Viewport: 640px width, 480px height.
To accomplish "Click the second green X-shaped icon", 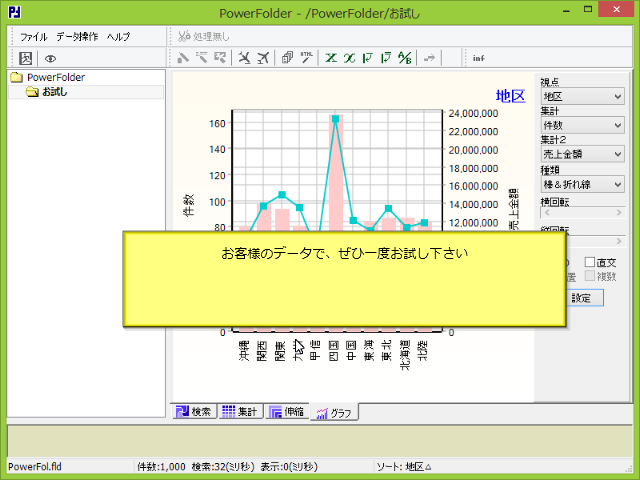I will pyautogui.click(x=349, y=58).
